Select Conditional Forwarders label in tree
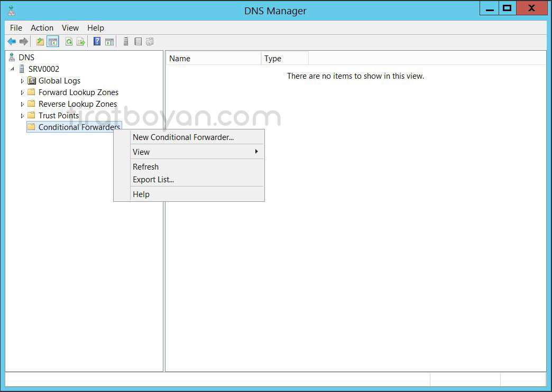Image resolution: width=552 pixels, height=392 pixels. pyautogui.click(x=79, y=127)
